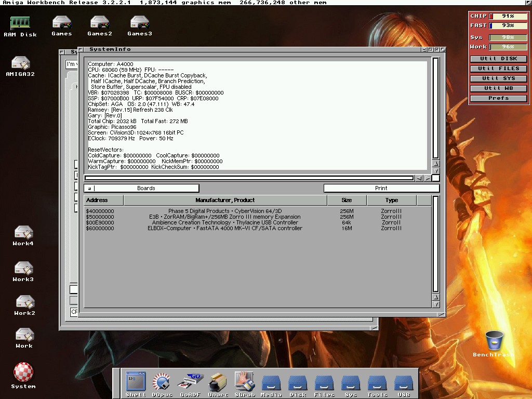
Task: Open the Disk drawer in dock
Action: [298, 386]
